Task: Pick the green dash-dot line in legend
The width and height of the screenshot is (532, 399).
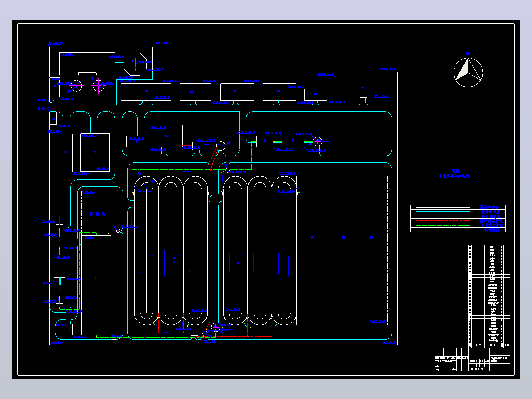Action: coord(443,225)
